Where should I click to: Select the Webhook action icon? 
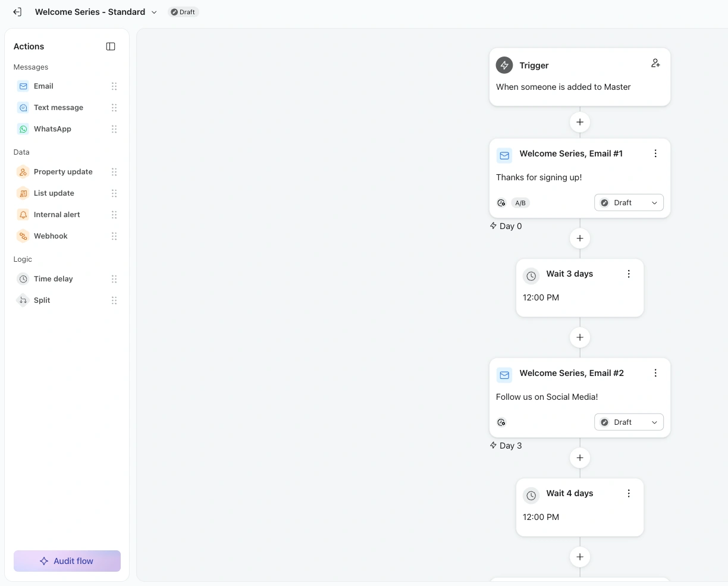coord(23,236)
